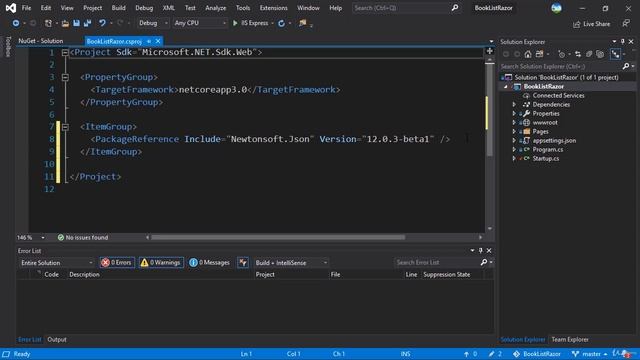Click the notifications icon in status bar
Image resolution: width=640 pixels, height=360 pixels.
tap(624, 354)
